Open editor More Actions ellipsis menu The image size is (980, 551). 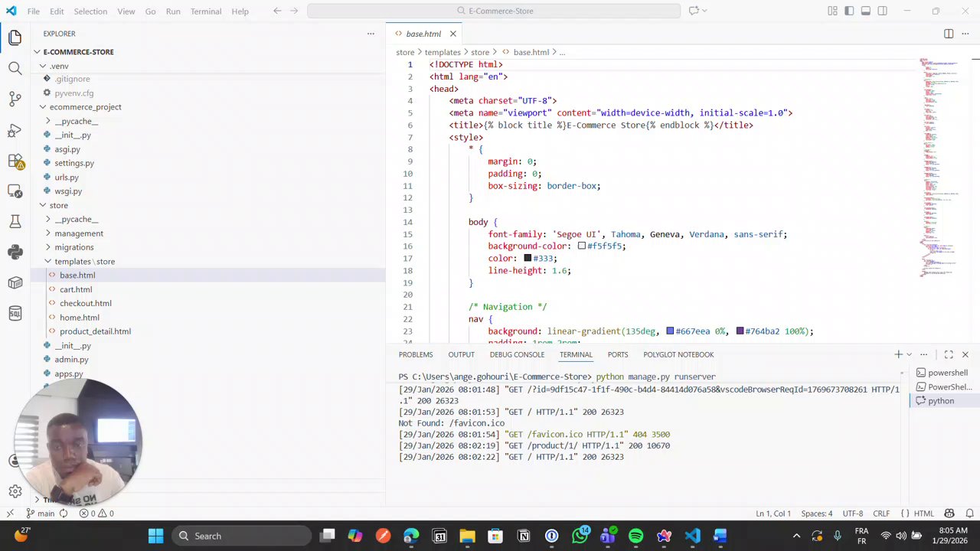point(965,34)
